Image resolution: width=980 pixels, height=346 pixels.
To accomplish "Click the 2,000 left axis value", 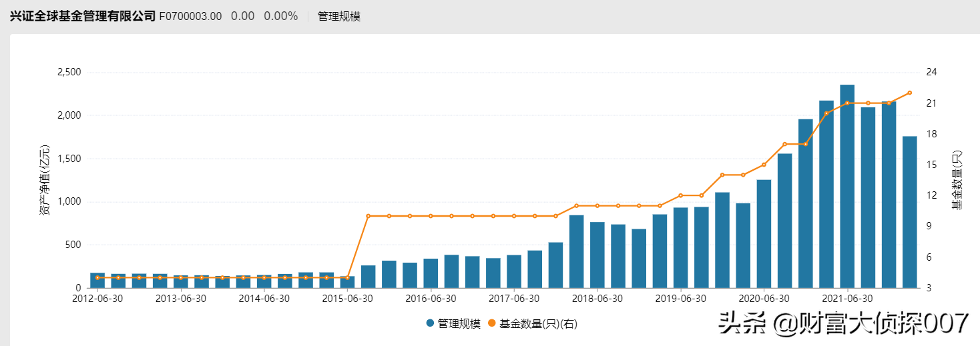I will coord(69,115).
